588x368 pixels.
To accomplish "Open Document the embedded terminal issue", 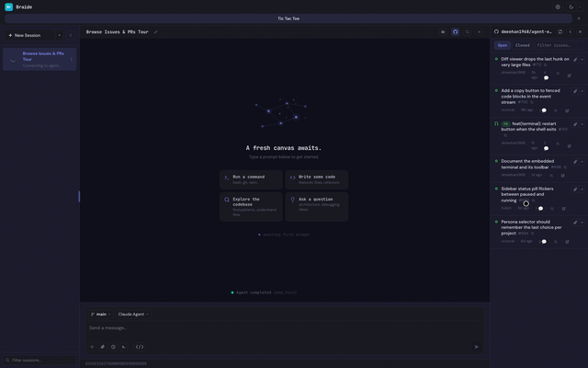I will [528, 164].
